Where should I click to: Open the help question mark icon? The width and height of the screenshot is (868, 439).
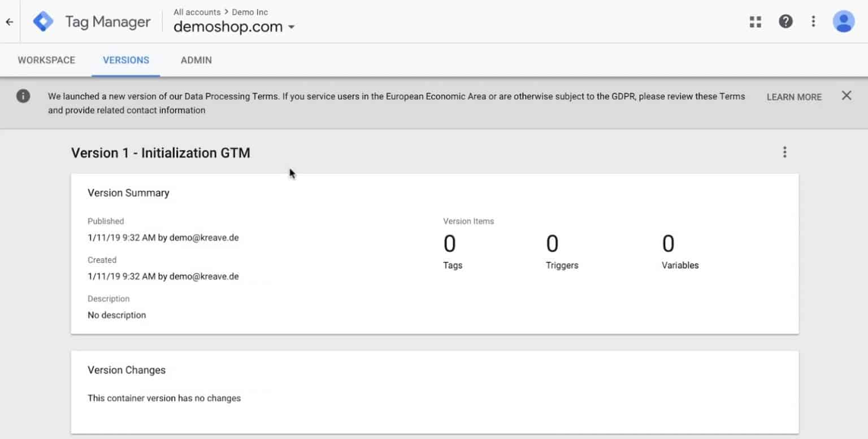pyautogui.click(x=785, y=21)
